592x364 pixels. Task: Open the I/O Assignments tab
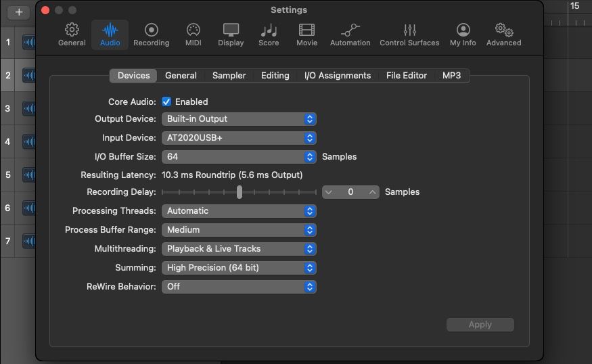[338, 76]
